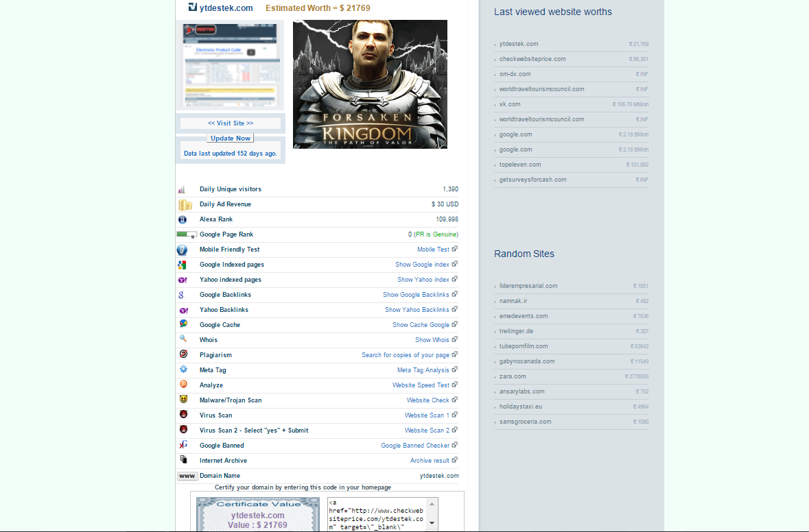Open the Show Whois link
This screenshot has height=532, width=809.
click(432, 340)
